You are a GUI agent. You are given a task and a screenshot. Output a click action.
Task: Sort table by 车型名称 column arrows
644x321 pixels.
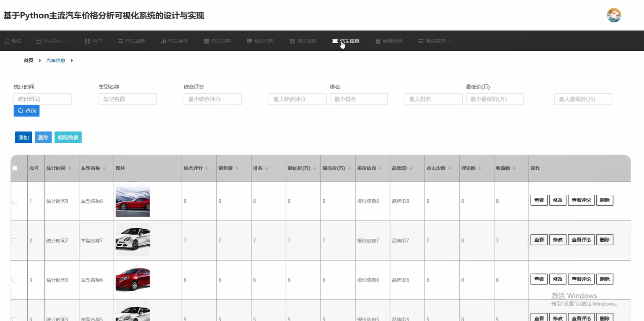(104, 168)
